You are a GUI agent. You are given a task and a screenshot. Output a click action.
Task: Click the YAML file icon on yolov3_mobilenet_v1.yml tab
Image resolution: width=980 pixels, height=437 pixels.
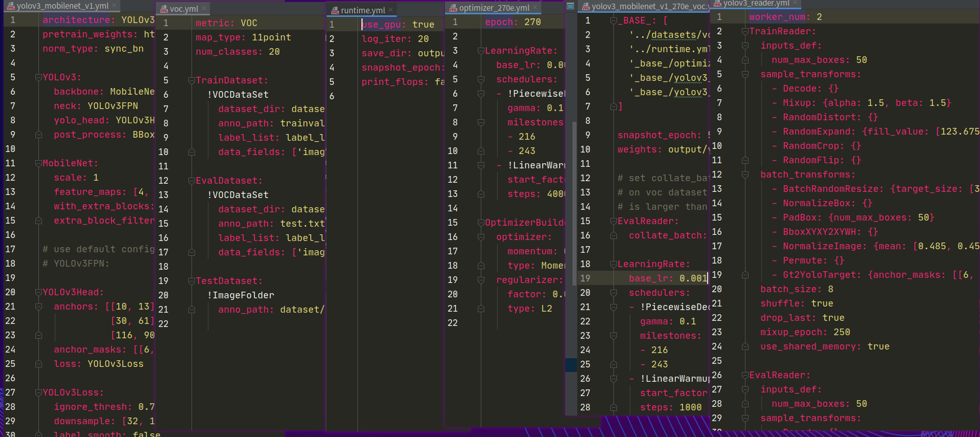coord(11,6)
